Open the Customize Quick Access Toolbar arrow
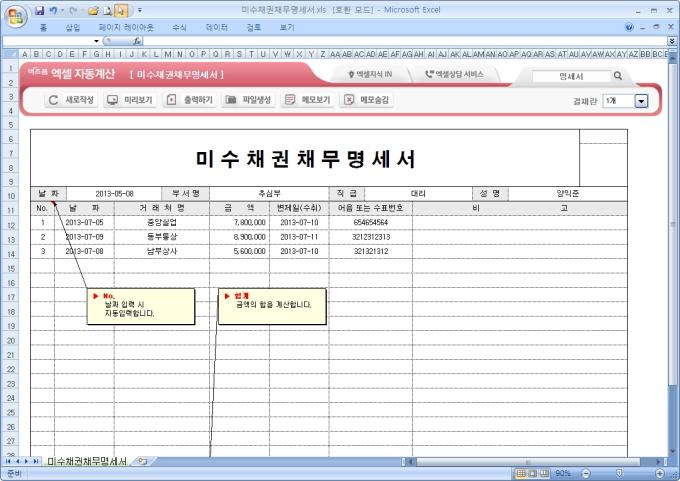Image resolution: width=680 pixels, height=481 pixels. 140,10
